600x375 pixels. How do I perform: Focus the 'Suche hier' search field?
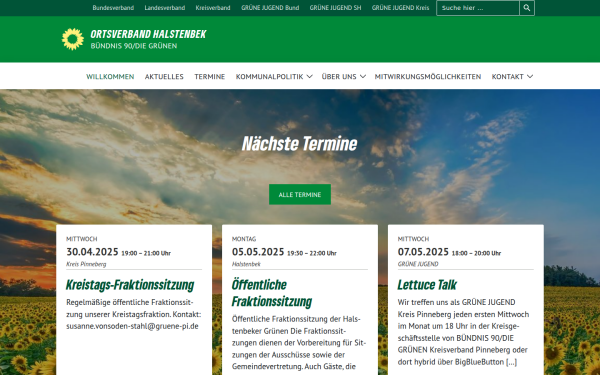[x=478, y=8]
